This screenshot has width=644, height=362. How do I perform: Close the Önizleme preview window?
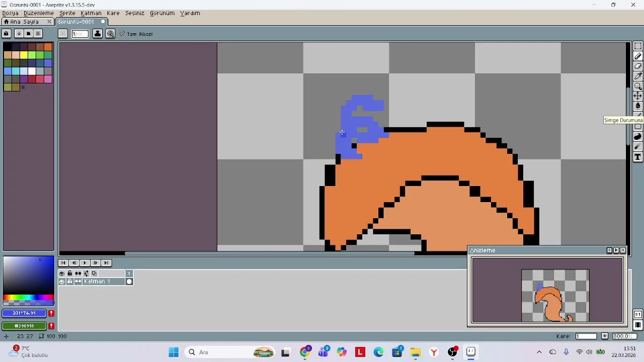point(623,250)
